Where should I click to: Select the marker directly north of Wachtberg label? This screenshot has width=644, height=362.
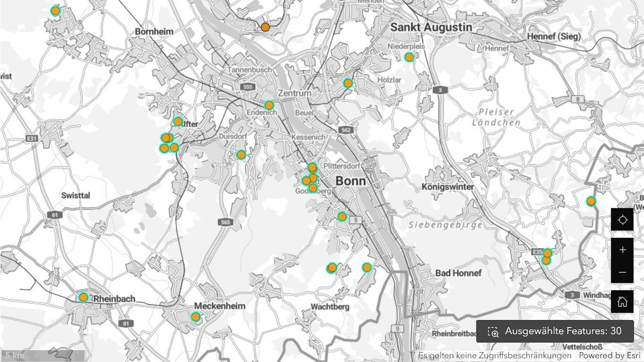coord(332,268)
